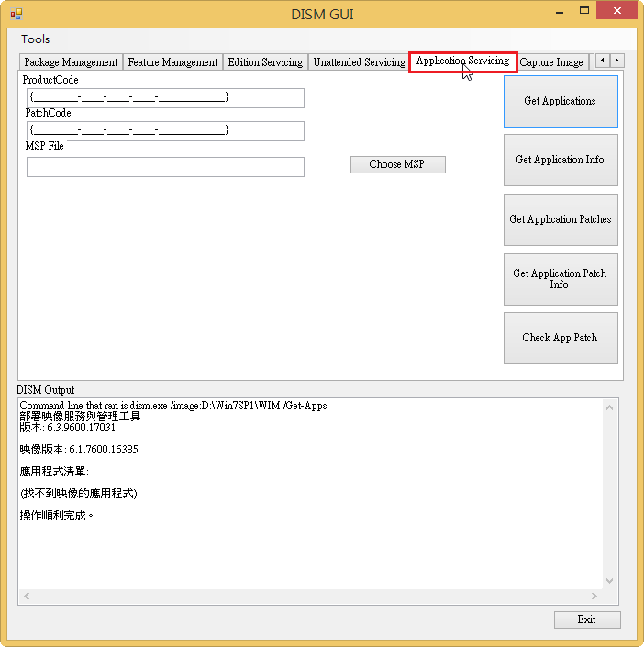Click the Exit button

pyautogui.click(x=587, y=619)
